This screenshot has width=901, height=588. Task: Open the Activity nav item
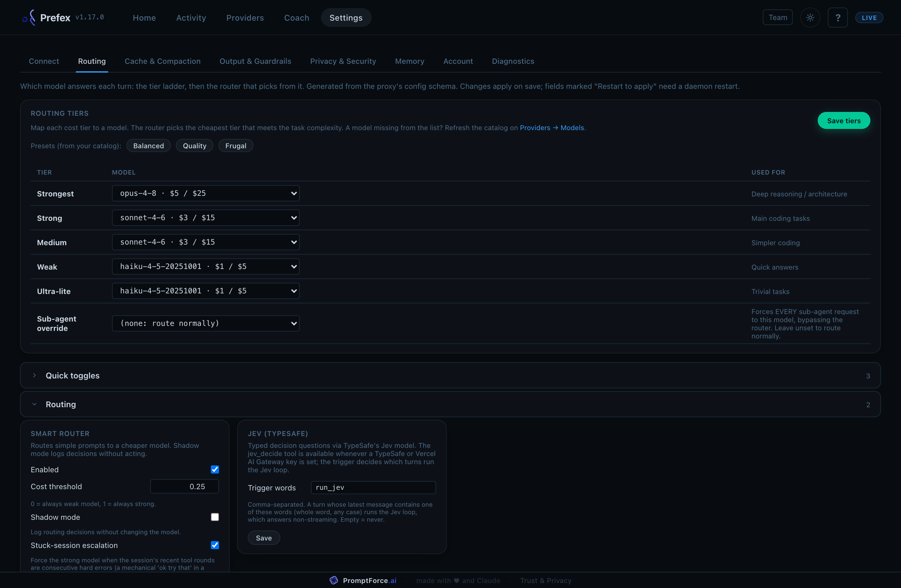pyautogui.click(x=191, y=18)
